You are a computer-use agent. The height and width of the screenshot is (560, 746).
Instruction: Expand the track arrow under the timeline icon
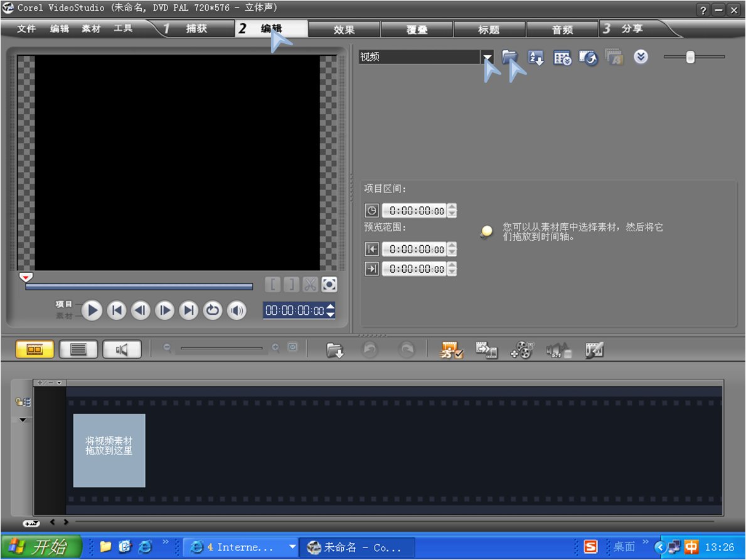[x=23, y=420]
